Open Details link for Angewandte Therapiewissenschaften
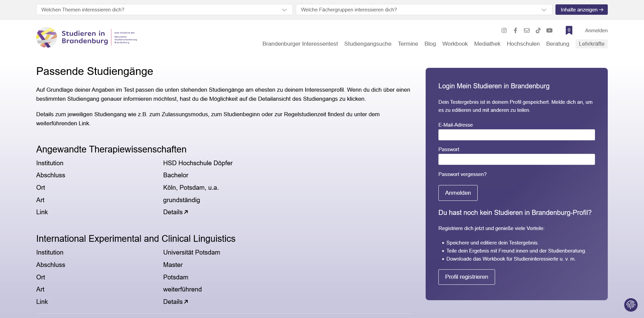This screenshot has height=318, width=644. (175, 212)
